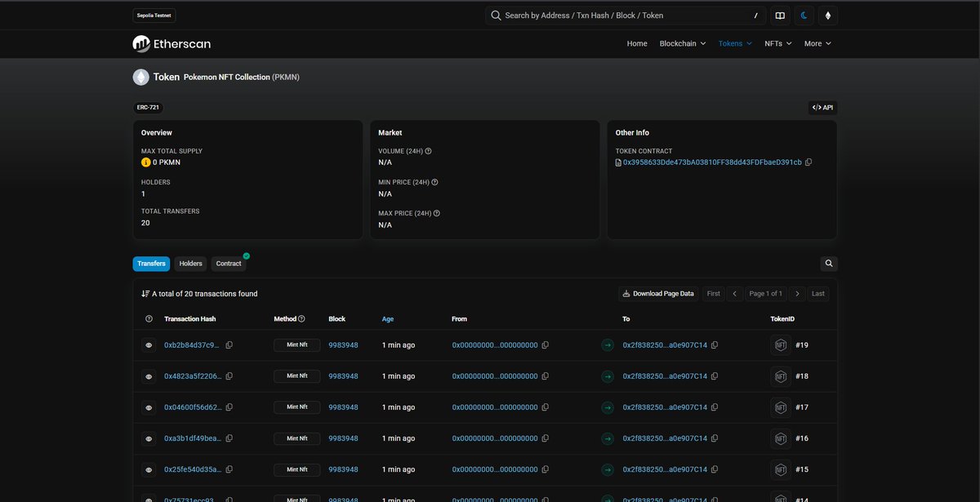Click the ERC-721 tag
The width and height of the screenshot is (980, 502).
pyautogui.click(x=148, y=108)
